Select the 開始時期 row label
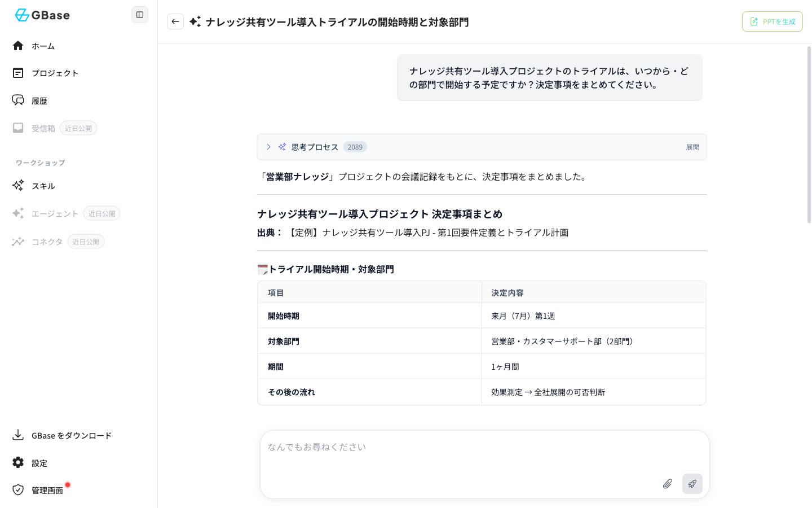Image resolution: width=812 pixels, height=508 pixels. coord(284,316)
